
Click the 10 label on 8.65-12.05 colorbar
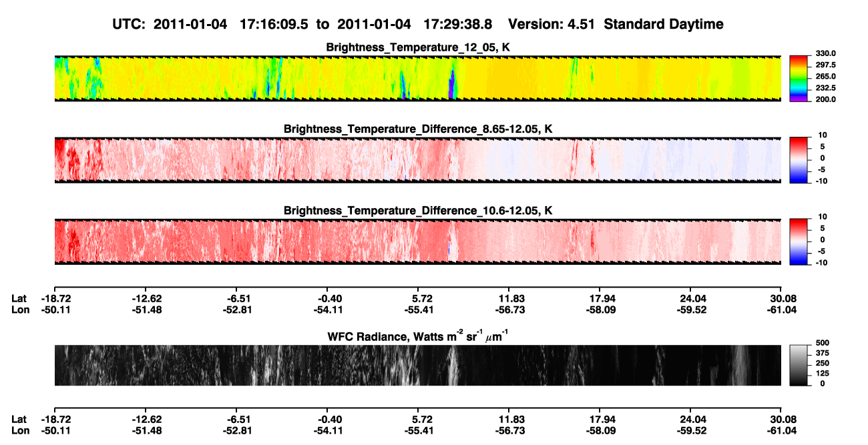822,135
